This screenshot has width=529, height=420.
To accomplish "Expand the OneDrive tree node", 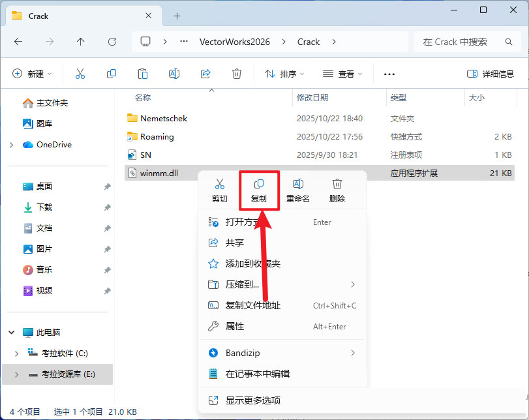I will tap(12, 145).
